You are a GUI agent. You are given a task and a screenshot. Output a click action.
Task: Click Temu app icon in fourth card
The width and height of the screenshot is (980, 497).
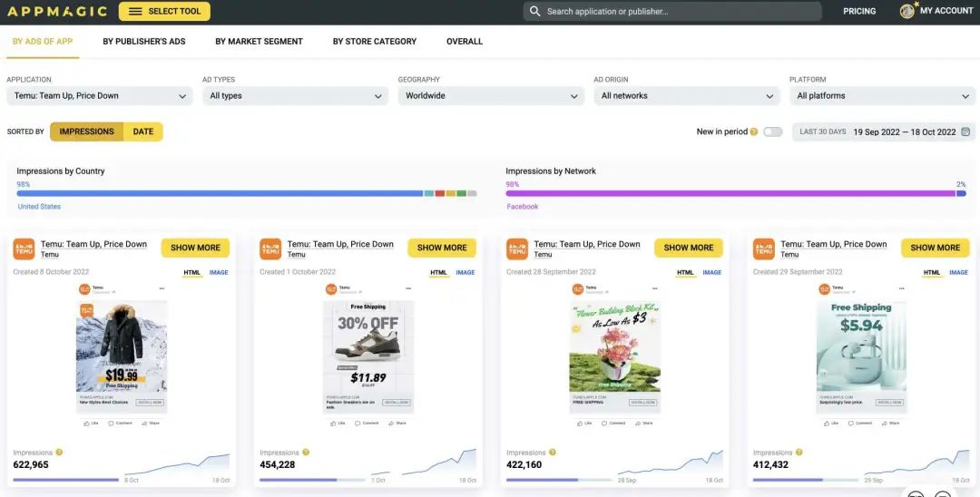(x=764, y=249)
